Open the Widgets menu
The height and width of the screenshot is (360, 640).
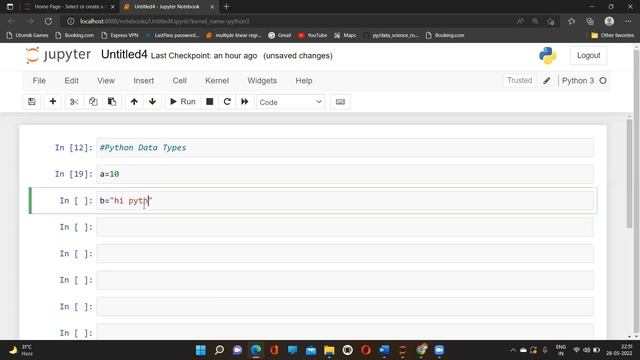(262, 81)
